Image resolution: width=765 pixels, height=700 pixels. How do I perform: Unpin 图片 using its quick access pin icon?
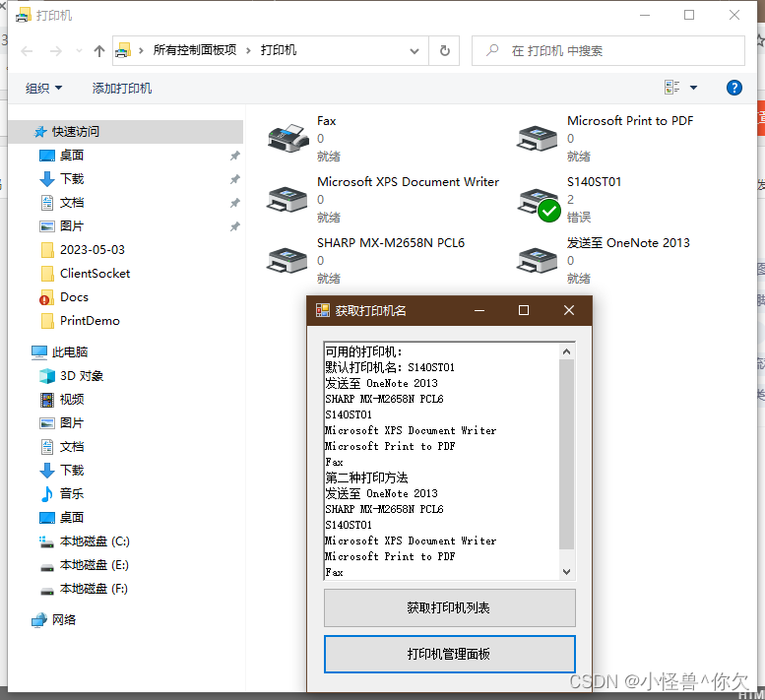235,226
